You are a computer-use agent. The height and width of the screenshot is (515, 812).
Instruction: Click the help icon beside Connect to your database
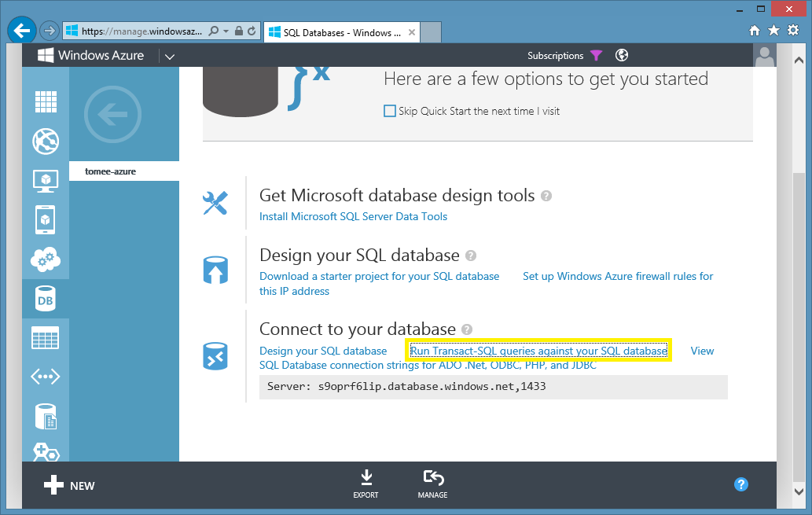(467, 329)
